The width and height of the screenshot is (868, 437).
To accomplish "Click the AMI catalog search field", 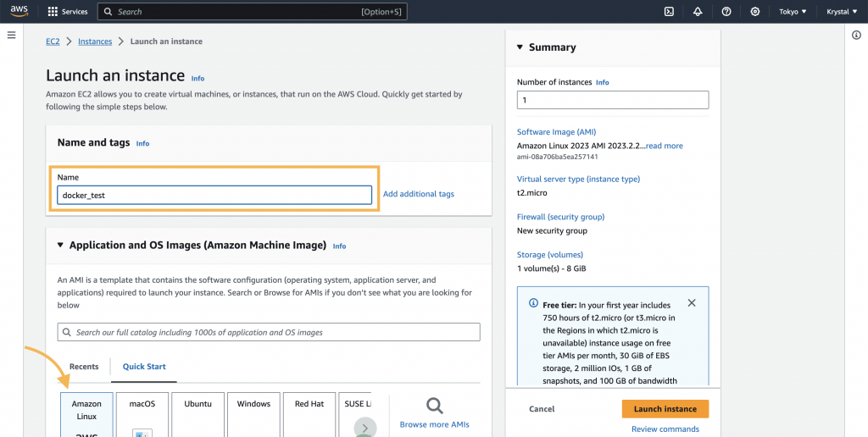I will tap(269, 333).
